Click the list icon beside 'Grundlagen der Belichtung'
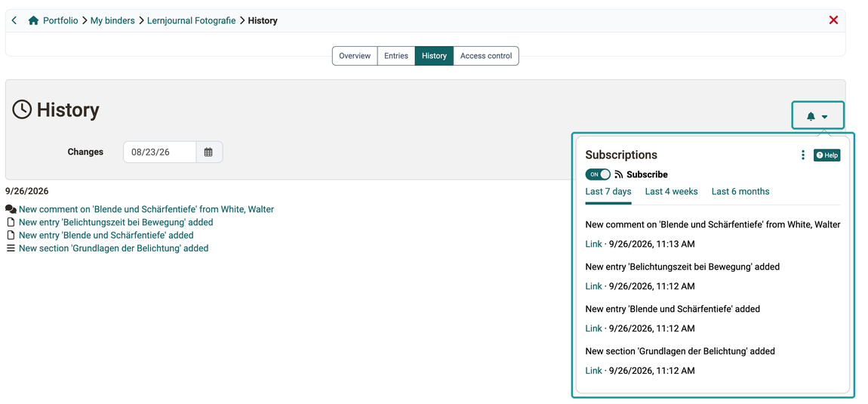868x404 pixels. pyautogui.click(x=10, y=248)
